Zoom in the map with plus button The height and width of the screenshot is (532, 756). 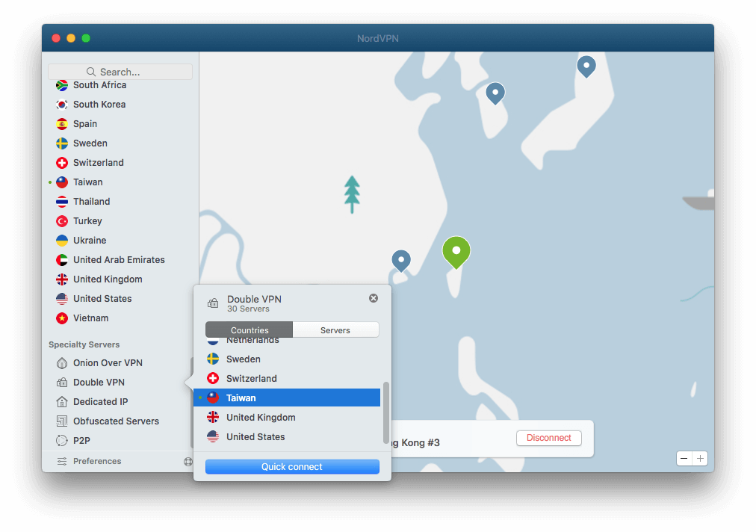700,458
